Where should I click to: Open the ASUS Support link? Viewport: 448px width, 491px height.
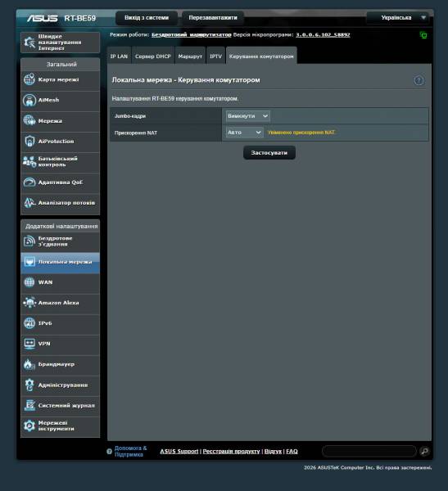tap(179, 451)
